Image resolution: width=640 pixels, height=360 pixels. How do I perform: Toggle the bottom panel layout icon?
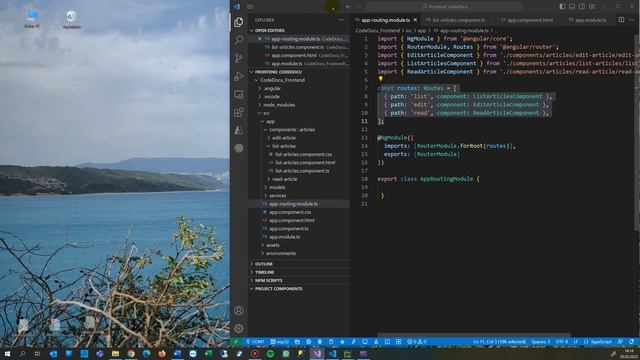coord(572,7)
